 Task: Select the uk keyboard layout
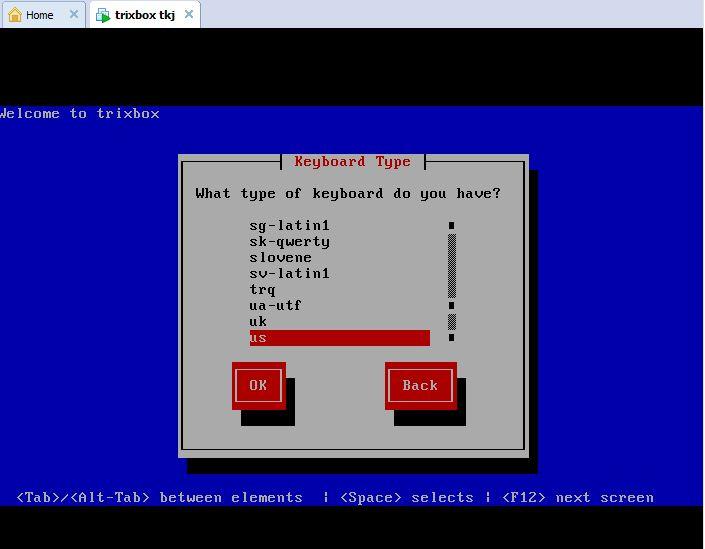[x=339, y=322]
